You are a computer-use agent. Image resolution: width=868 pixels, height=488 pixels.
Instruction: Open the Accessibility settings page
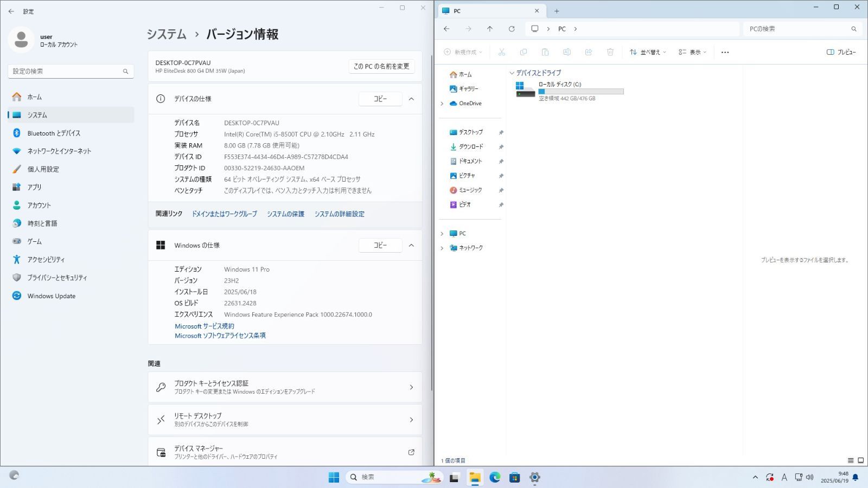click(71, 260)
